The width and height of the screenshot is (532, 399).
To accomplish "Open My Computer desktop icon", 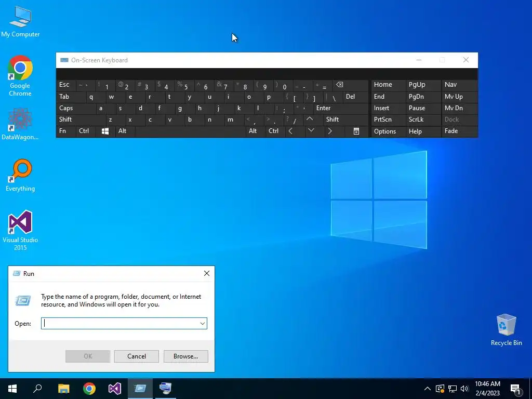I will pos(20,21).
